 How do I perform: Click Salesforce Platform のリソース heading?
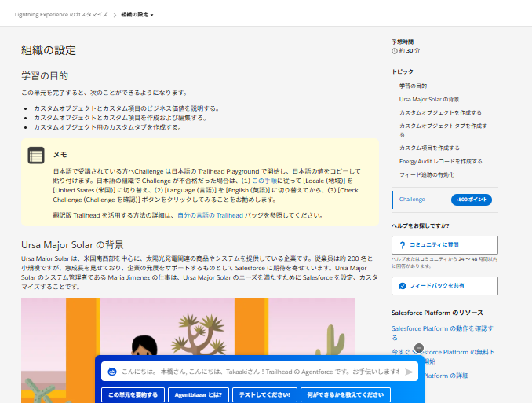pos(437,313)
